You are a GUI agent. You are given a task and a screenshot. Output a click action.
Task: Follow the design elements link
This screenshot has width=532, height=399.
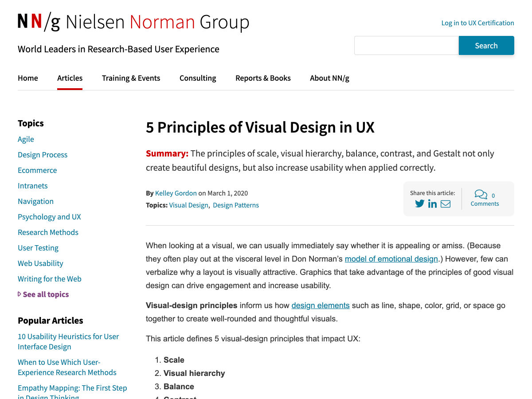click(x=321, y=305)
